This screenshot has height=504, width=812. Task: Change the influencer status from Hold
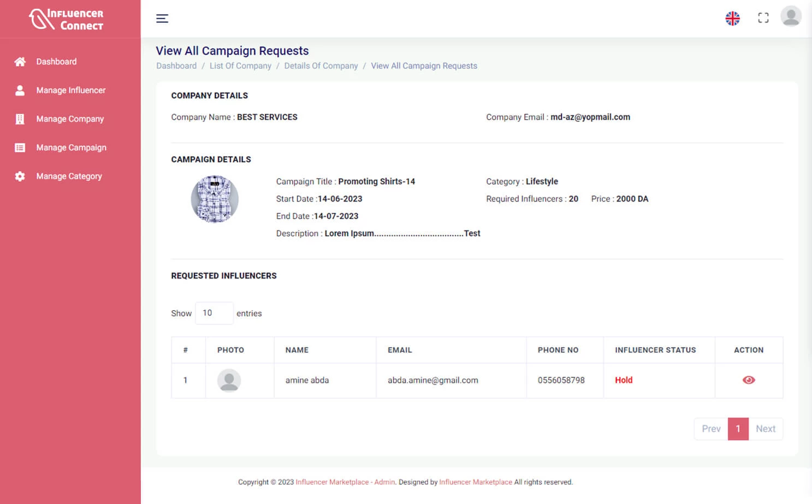tap(624, 380)
